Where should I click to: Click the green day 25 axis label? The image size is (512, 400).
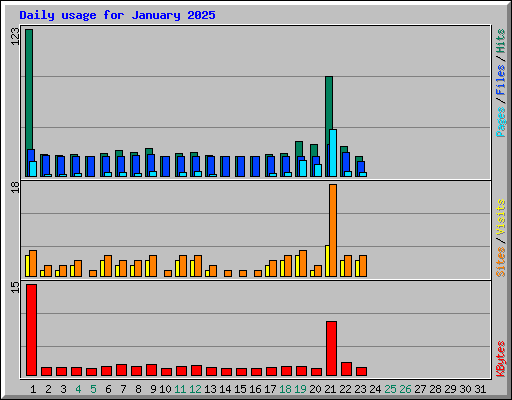click(390, 389)
